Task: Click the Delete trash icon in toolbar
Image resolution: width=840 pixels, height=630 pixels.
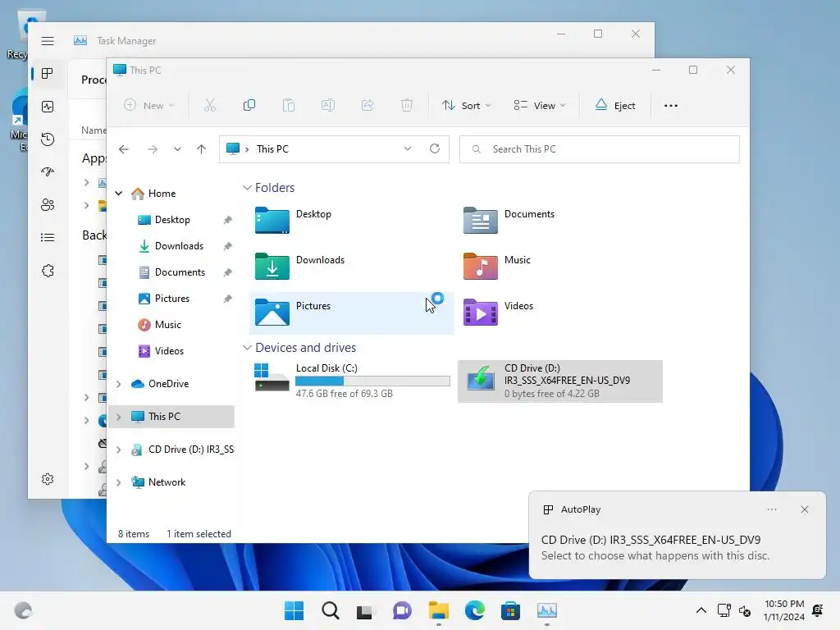Action: tap(407, 106)
